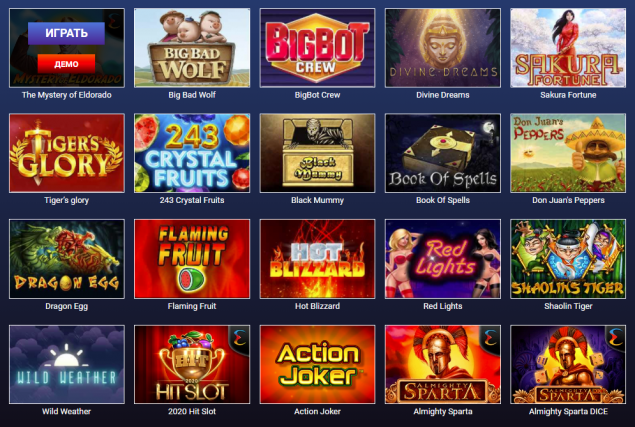
Task: Open Divine Dreams slot thumbnail
Action: (443, 48)
